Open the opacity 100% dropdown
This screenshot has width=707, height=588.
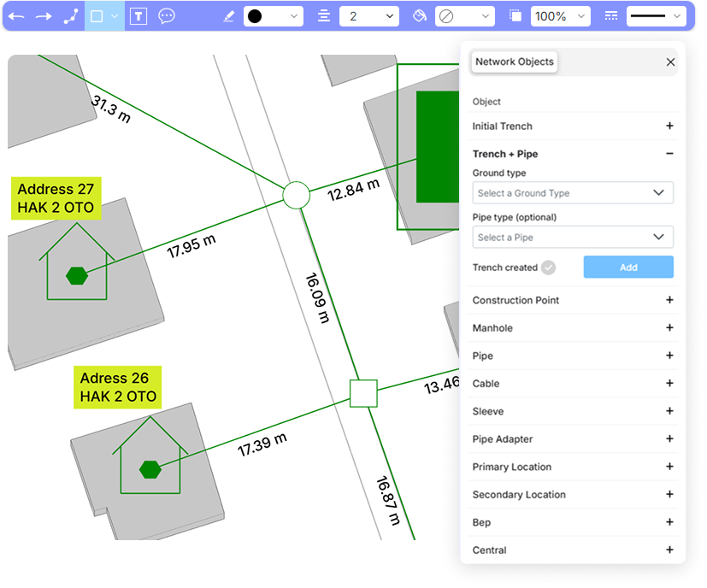[561, 16]
